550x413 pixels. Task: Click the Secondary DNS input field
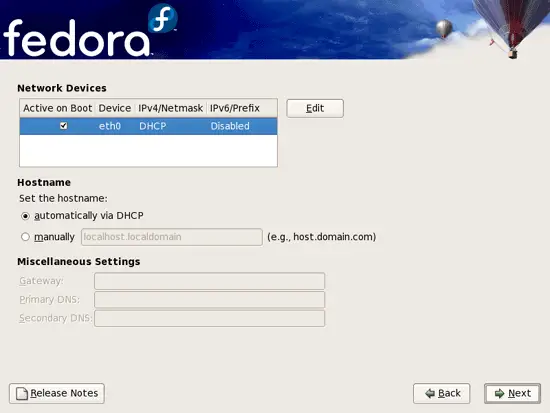click(x=209, y=318)
